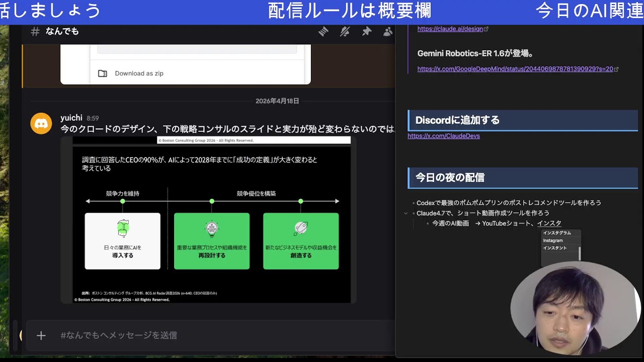Click the Discordに追加する heading

click(457, 120)
